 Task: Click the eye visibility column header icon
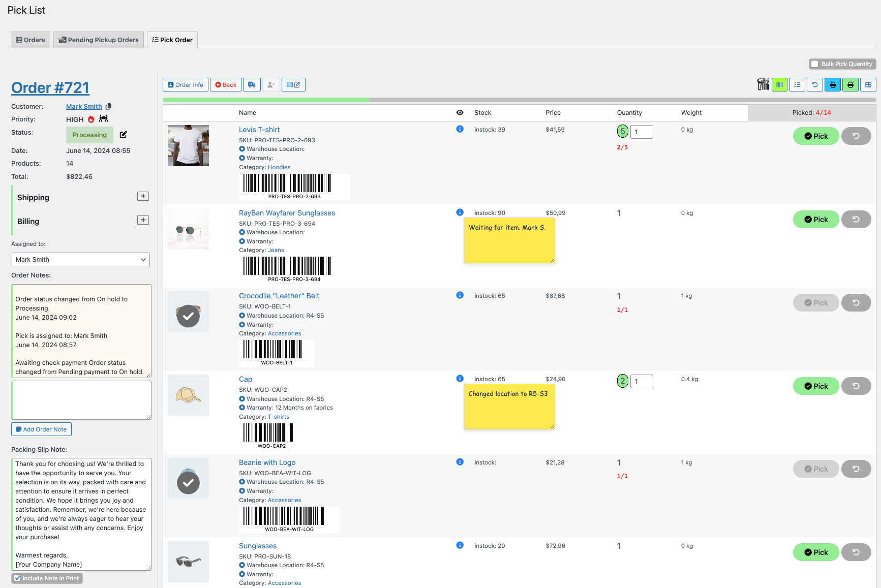[x=460, y=112]
